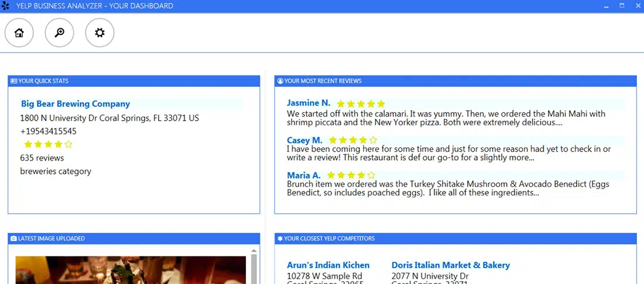Open settings with the gear icon

pos(100,33)
